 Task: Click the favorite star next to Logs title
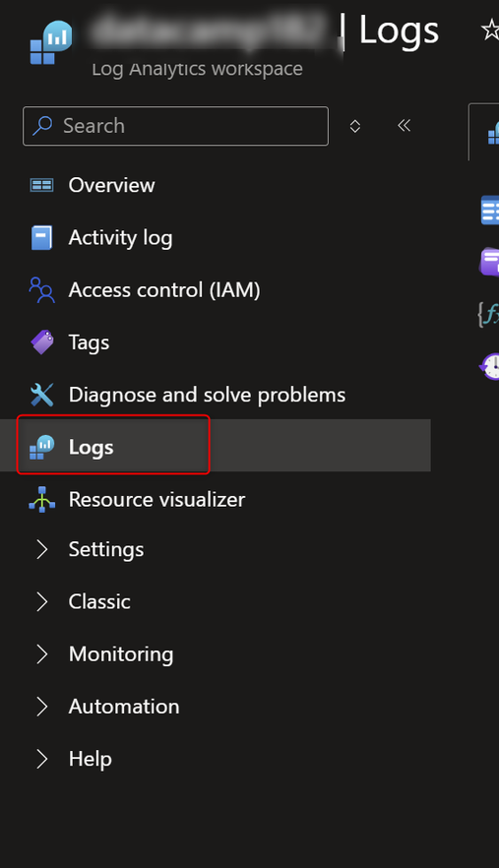(490, 30)
